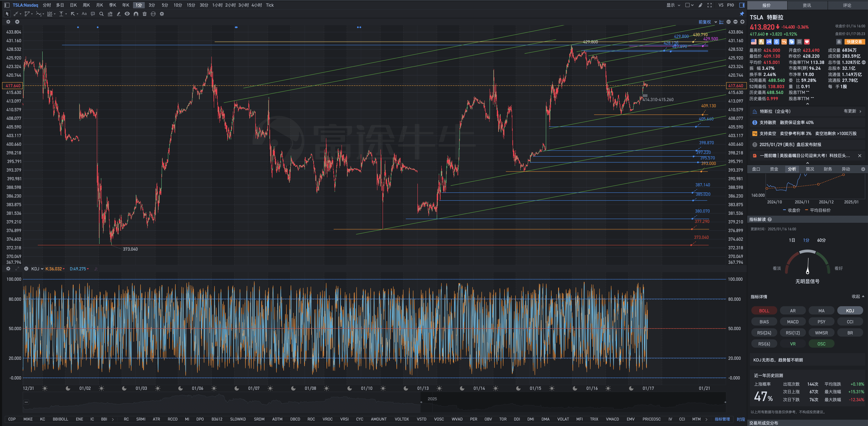
Task: Open the K value line options arrow
Action: click(x=64, y=269)
